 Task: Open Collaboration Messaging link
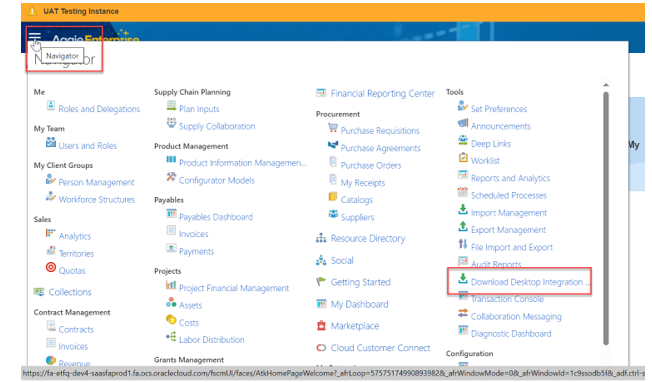516,316
